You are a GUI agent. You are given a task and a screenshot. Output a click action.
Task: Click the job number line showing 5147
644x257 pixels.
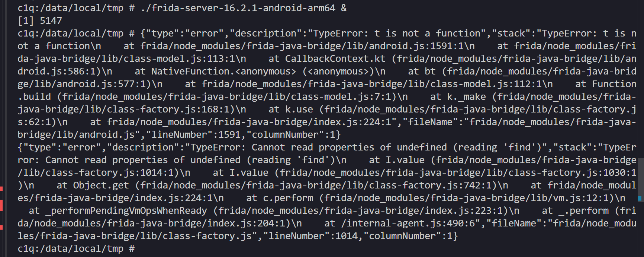pyautogui.click(x=40, y=20)
